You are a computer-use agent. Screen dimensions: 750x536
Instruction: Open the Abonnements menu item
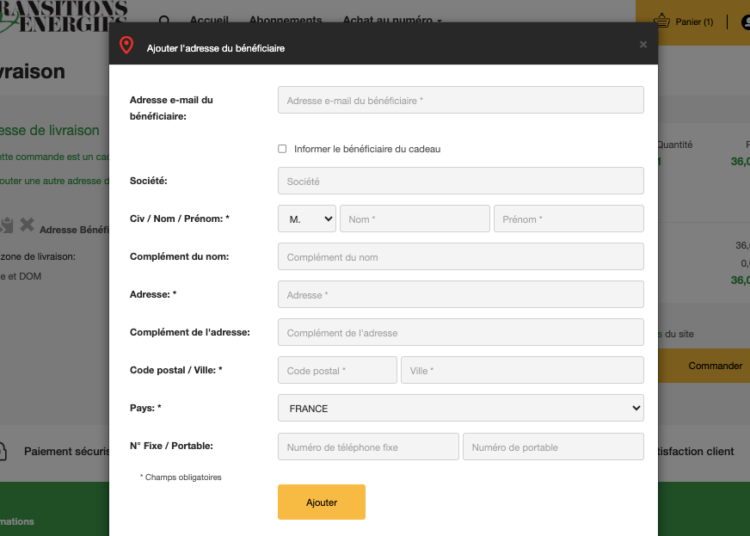pyautogui.click(x=285, y=20)
